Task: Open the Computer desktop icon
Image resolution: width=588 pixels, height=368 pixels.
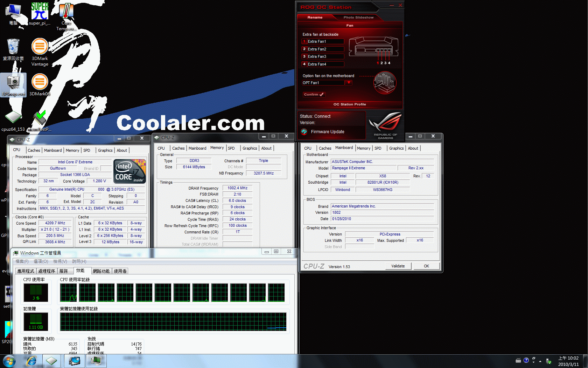Action: pos(13,14)
